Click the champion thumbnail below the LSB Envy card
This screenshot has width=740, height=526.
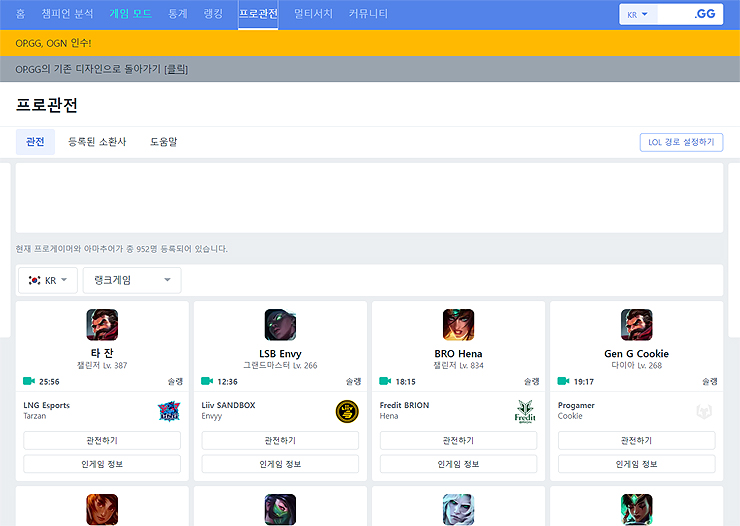[280, 509]
